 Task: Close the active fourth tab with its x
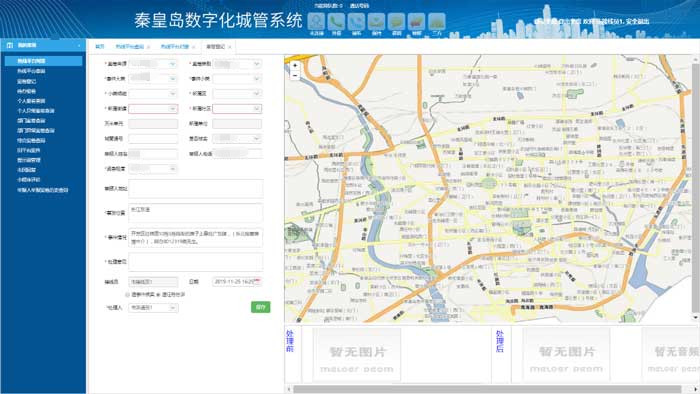(229, 47)
